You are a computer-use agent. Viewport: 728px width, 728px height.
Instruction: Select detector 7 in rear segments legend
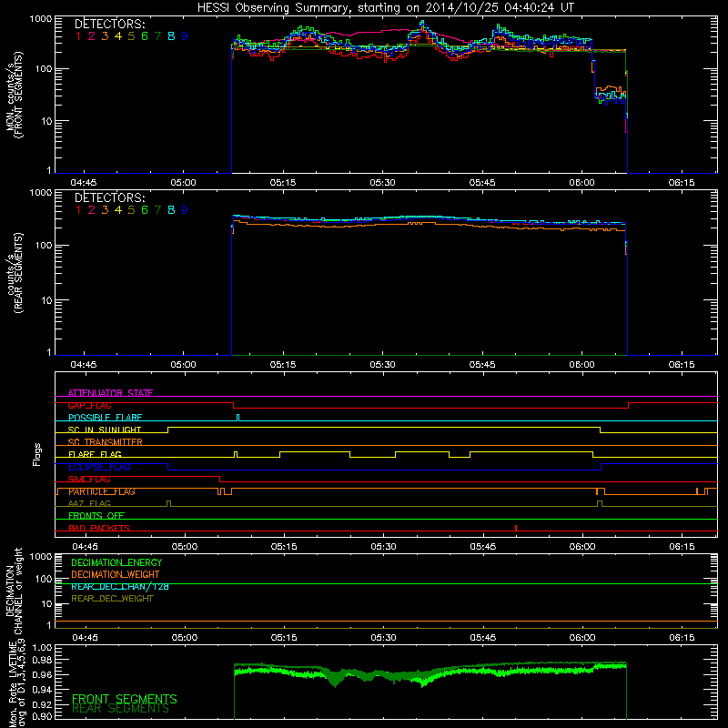[x=157, y=210]
